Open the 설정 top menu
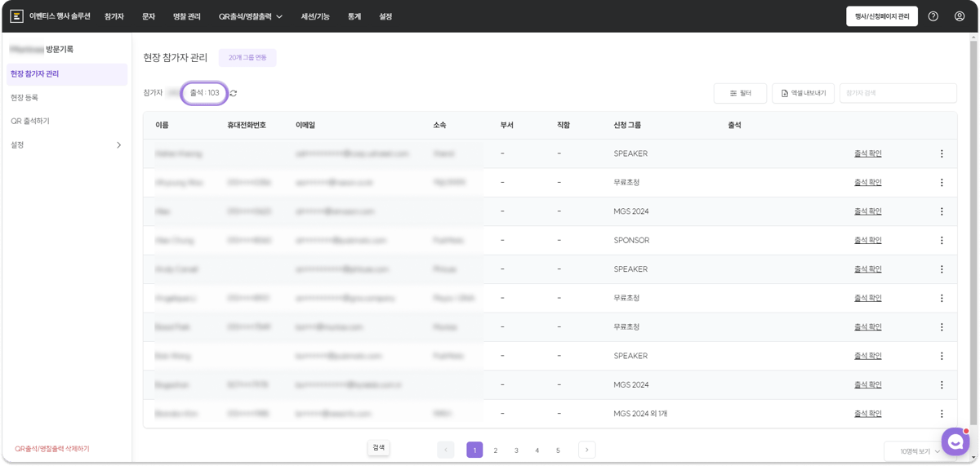 coord(385,16)
